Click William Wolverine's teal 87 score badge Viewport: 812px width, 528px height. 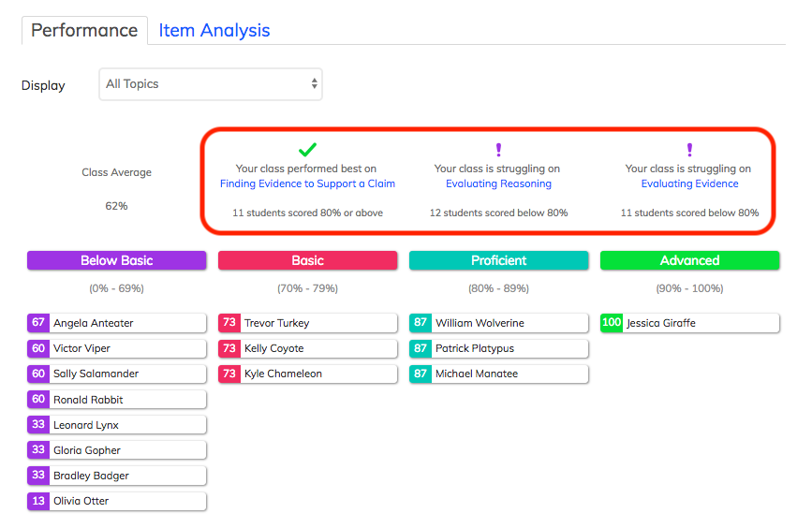421,322
